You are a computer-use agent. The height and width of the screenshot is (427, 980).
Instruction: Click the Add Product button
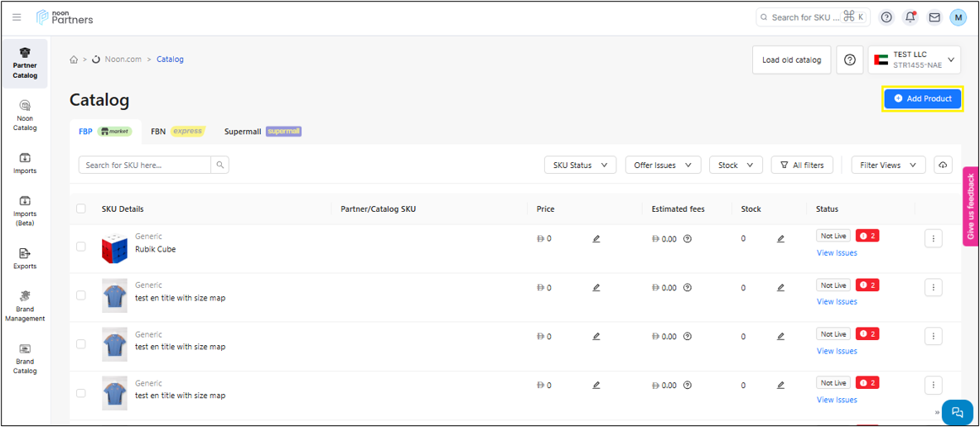(922, 98)
